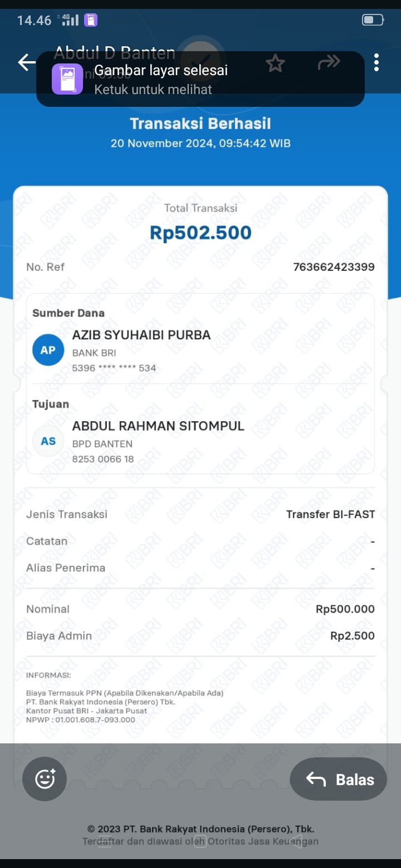This screenshot has height=868, width=401.
Task: Tap the purple screenshot notification icon
Action: click(67, 79)
